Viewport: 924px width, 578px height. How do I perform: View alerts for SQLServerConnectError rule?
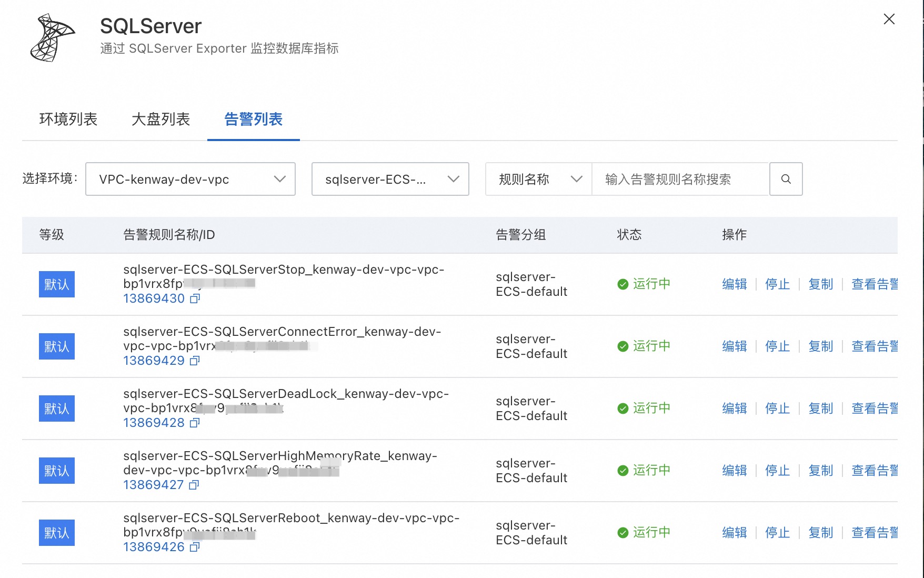[x=875, y=346]
